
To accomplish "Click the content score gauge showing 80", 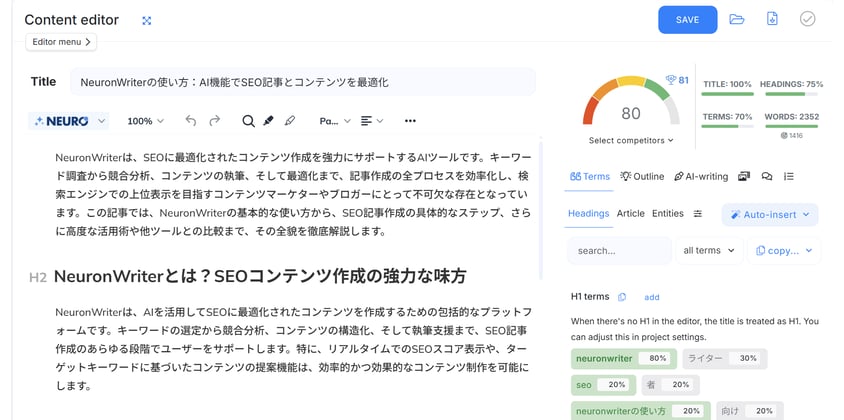I will tap(631, 103).
